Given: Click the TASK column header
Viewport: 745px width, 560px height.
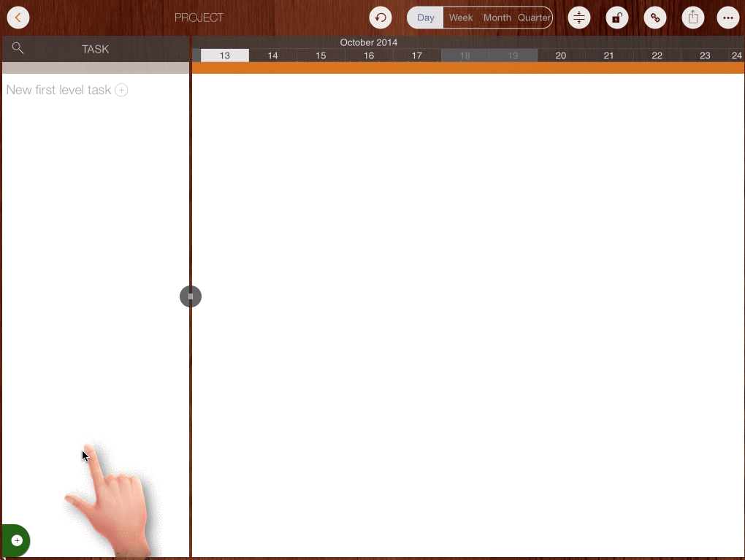Looking at the screenshot, I should point(96,49).
